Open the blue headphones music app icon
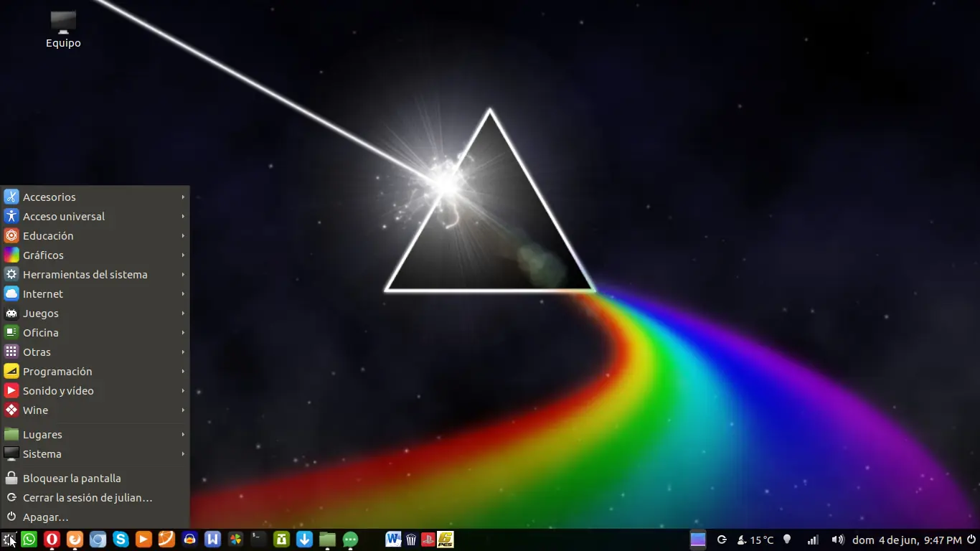Image resolution: width=980 pixels, height=551 pixels. click(x=189, y=540)
